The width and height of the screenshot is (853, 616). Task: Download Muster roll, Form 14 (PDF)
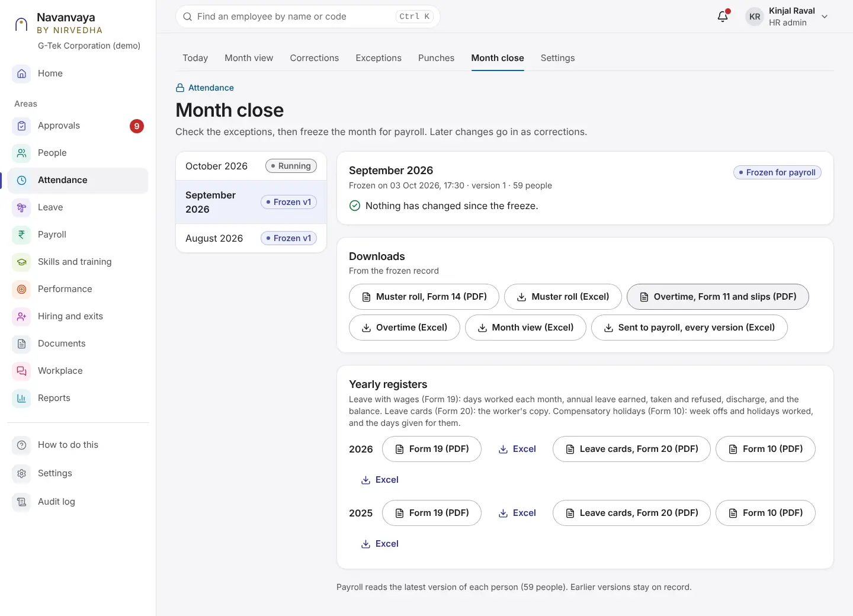[424, 297]
